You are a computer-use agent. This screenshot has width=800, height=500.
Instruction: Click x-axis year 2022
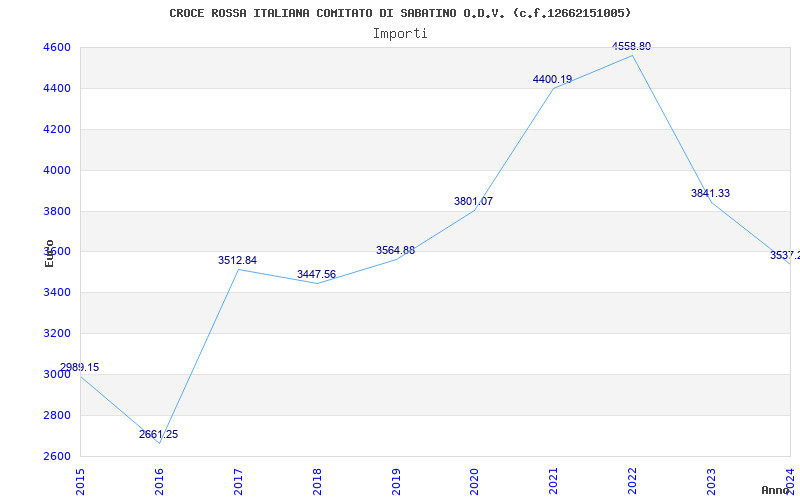pos(633,482)
